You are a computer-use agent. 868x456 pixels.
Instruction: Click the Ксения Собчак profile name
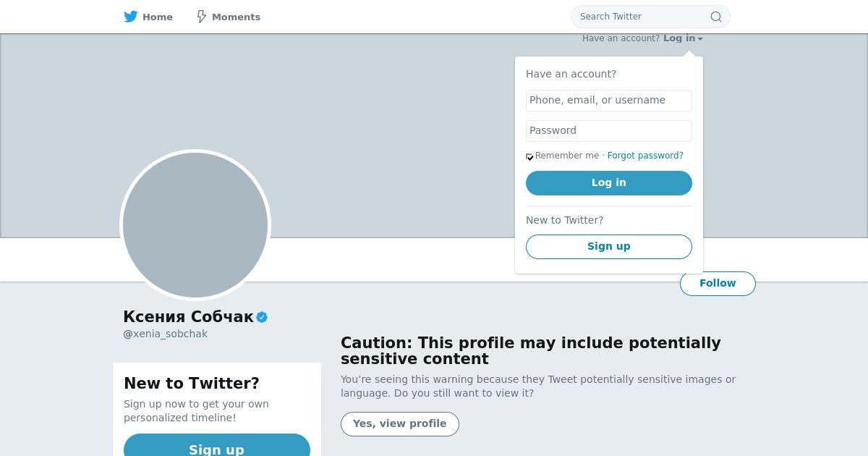point(188,317)
